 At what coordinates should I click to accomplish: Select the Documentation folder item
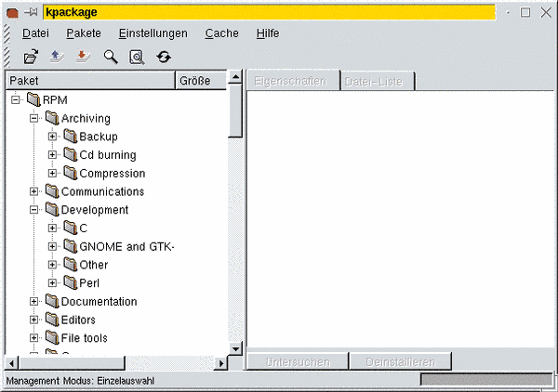click(99, 302)
